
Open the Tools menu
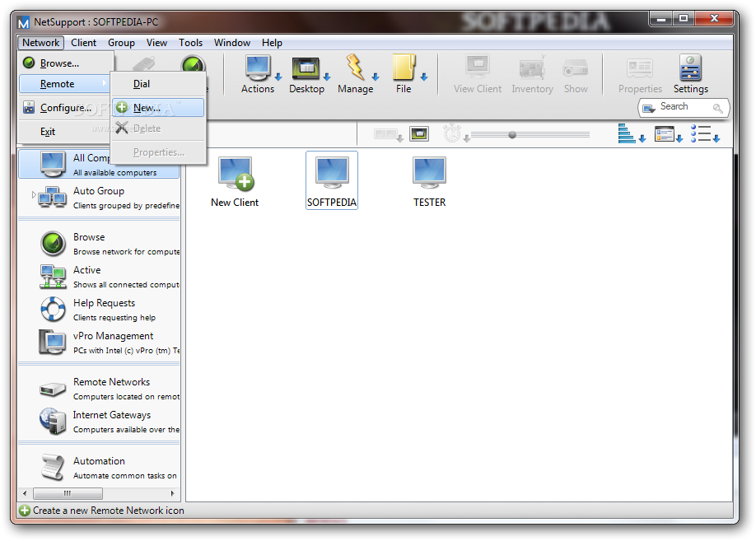190,43
